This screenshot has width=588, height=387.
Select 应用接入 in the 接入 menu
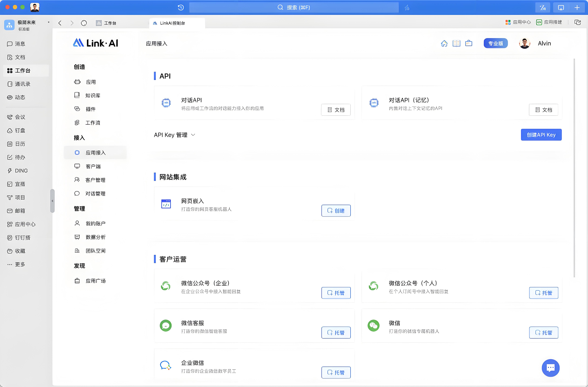(x=95, y=153)
